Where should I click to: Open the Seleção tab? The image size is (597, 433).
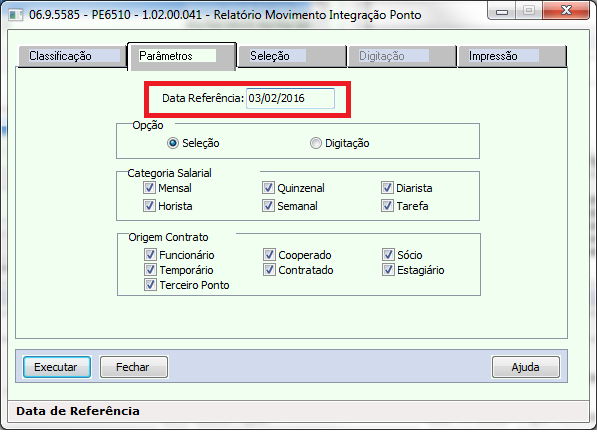point(292,56)
